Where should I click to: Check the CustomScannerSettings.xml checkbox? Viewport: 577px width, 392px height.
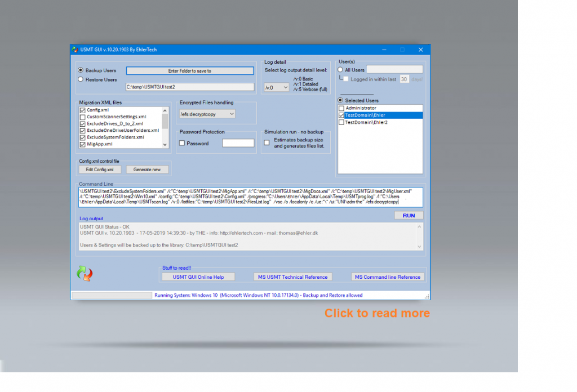coord(83,117)
